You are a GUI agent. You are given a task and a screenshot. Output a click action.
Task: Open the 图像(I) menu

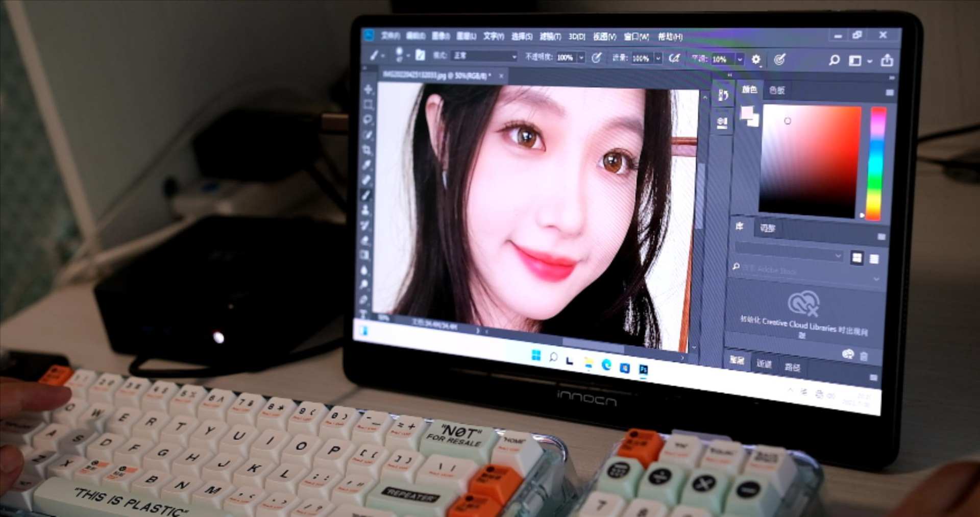(440, 36)
